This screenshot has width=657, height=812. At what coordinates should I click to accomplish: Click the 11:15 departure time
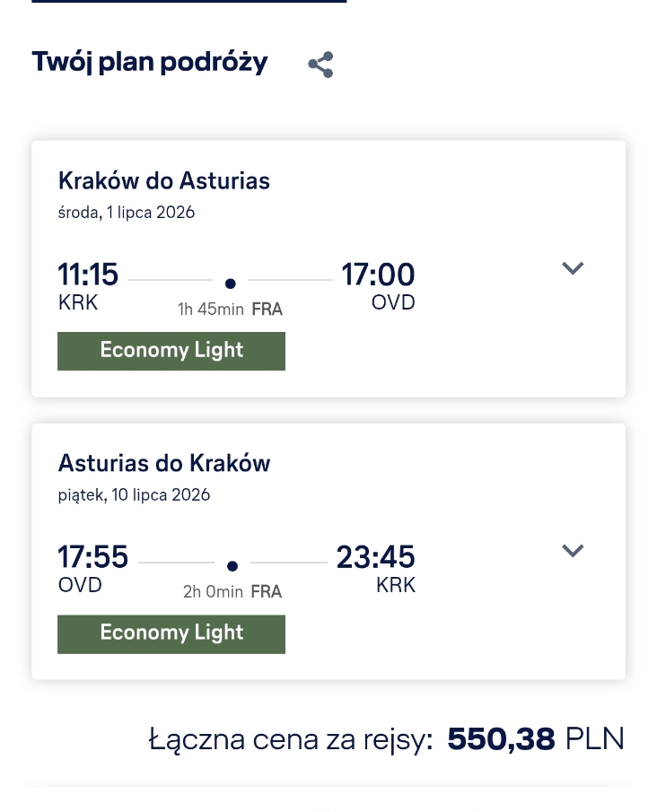[x=88, y=274]
